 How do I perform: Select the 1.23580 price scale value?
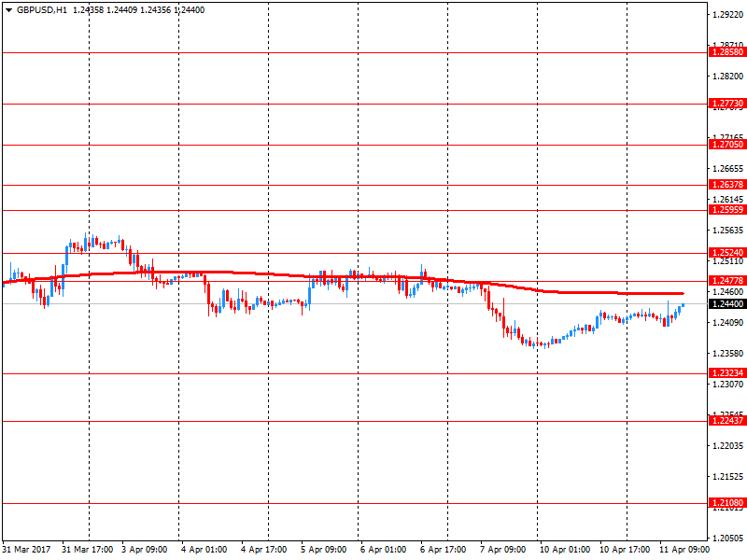pyautogui.click(x=728, y=354)
